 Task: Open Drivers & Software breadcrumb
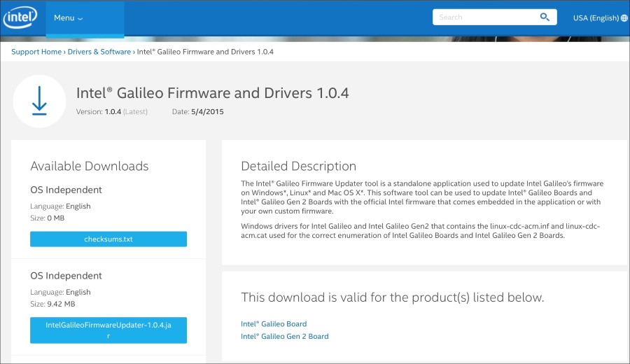point(99,52)
